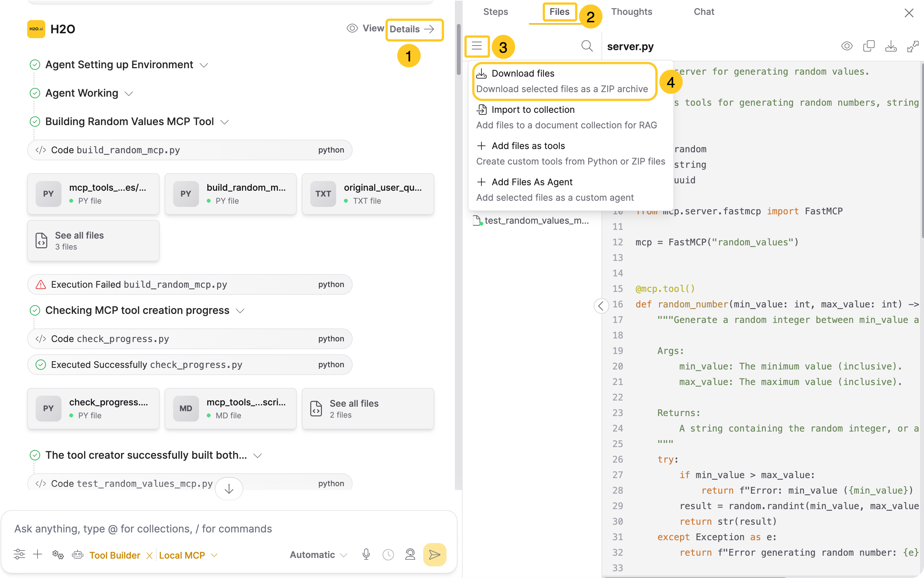Expand Checking MCP tool creation progress

pyautogui.click(x=240, y=311)
